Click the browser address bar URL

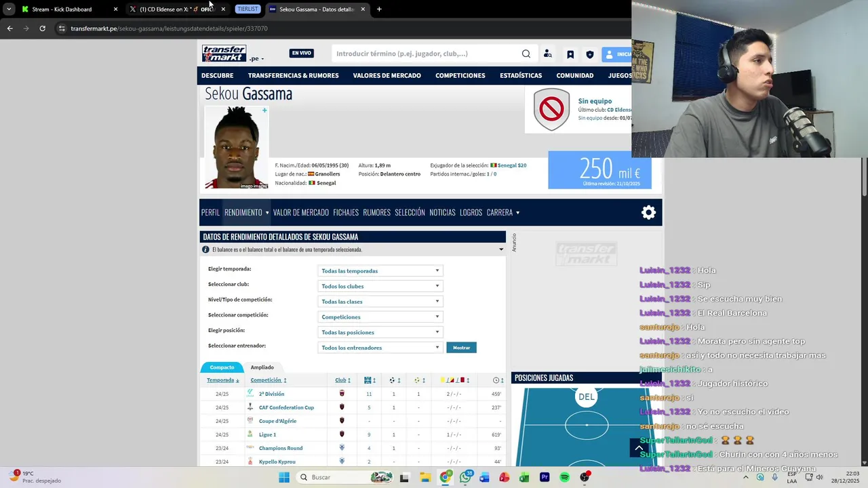point(170,28)
